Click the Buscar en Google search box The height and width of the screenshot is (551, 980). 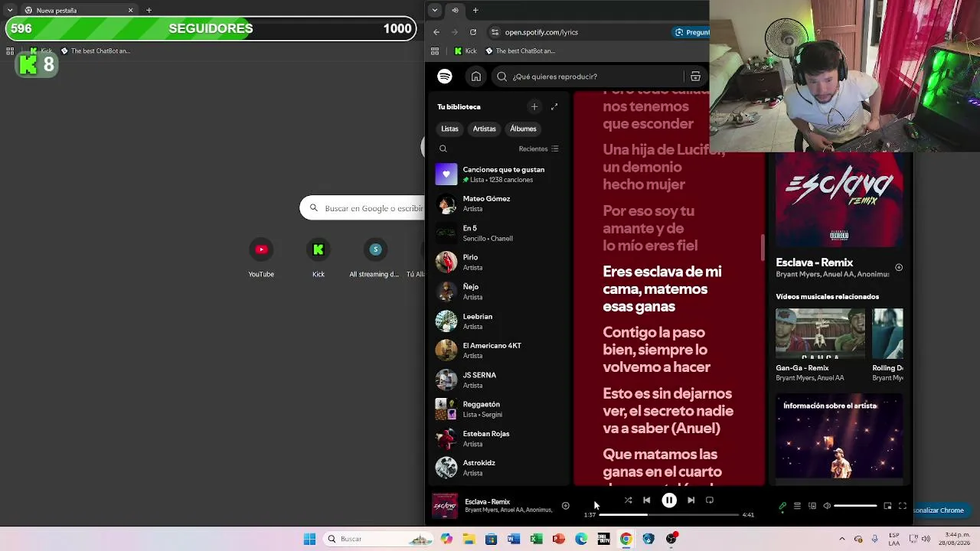point(362,208)
